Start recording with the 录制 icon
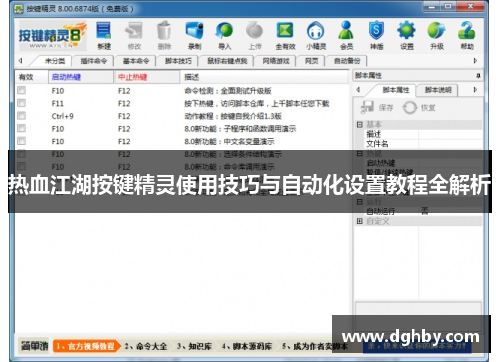This screenshot has height=362, width=500. pyautogui.click(x=194, y=35)
